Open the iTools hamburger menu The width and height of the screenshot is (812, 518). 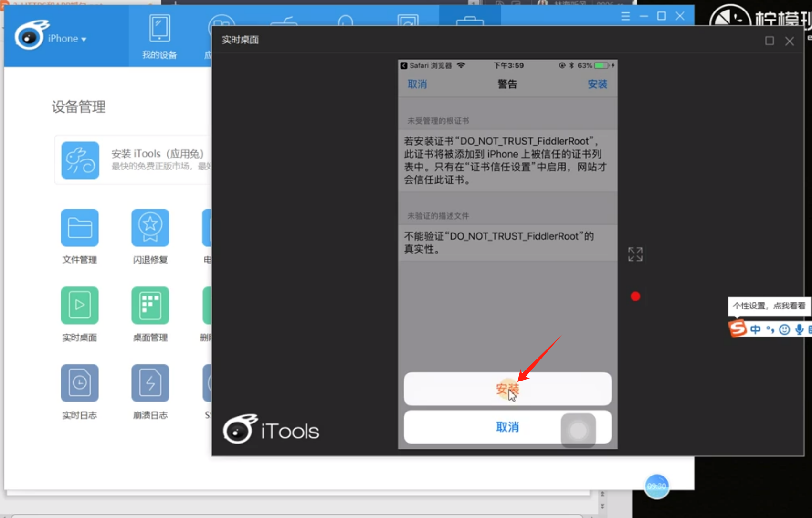[x=625, y=16]
